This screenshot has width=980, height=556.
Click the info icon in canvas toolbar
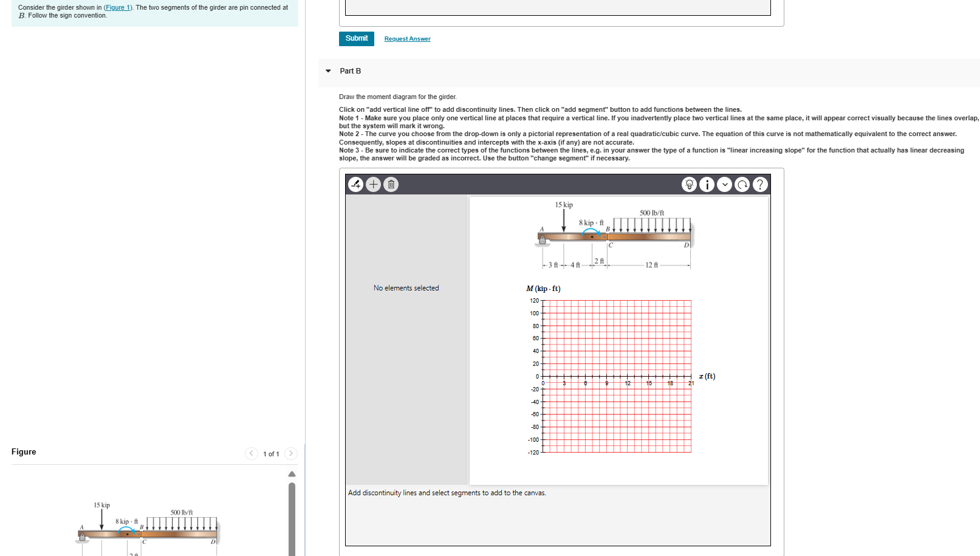point(707,184)
